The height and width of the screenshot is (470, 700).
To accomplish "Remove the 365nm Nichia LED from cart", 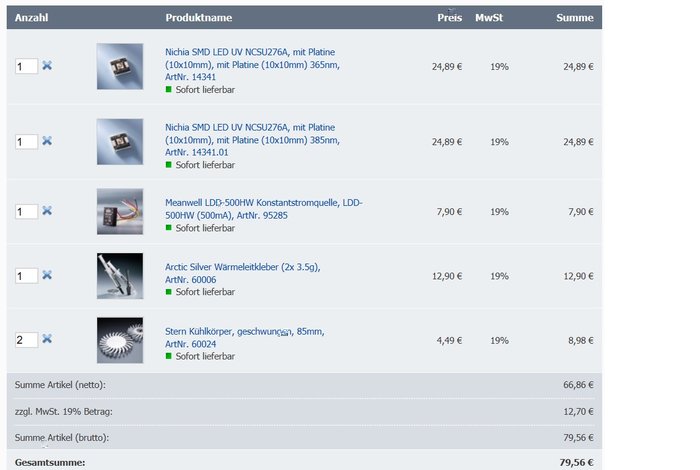I will pos(47,66).
